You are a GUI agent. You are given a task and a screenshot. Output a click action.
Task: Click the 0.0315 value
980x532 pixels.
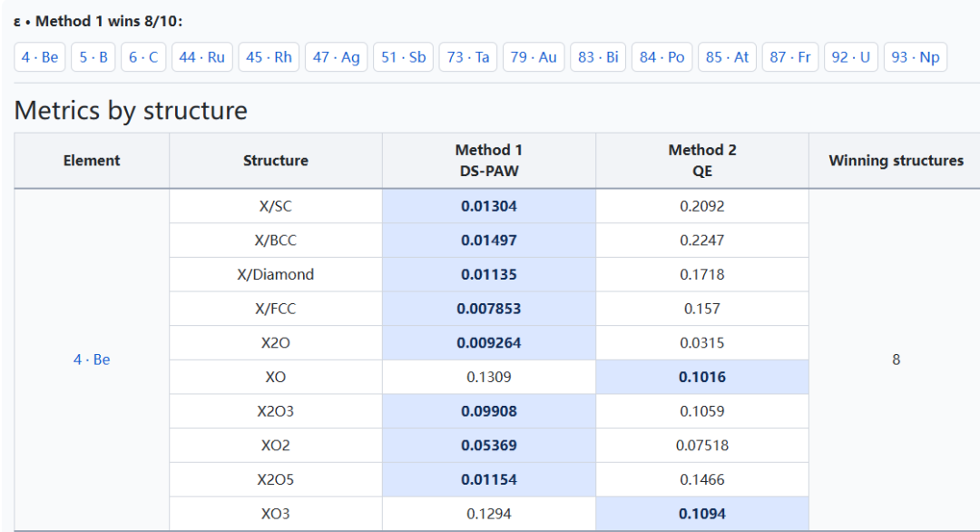[x=701, y=342]
